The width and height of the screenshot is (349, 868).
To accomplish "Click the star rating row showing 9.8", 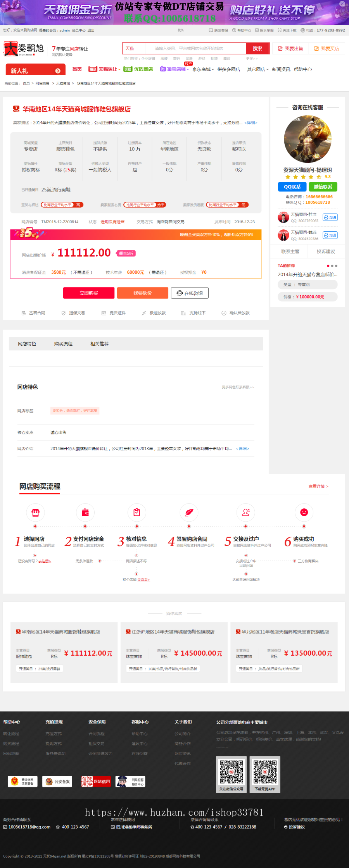I will coord(308,177).
